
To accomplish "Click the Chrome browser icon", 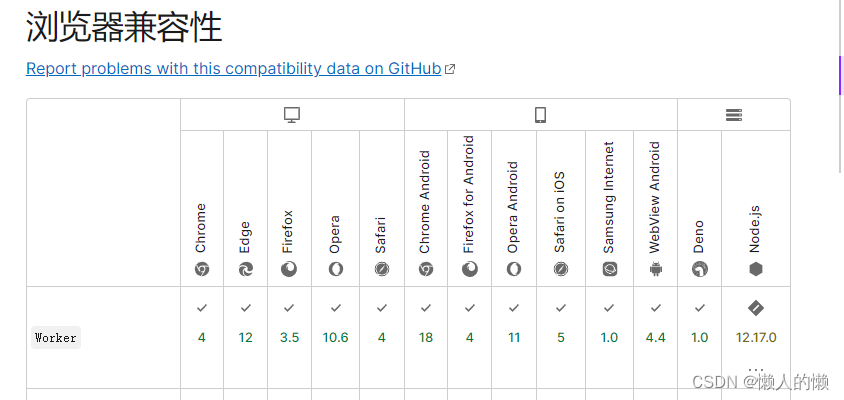I will tap(202, 269).
